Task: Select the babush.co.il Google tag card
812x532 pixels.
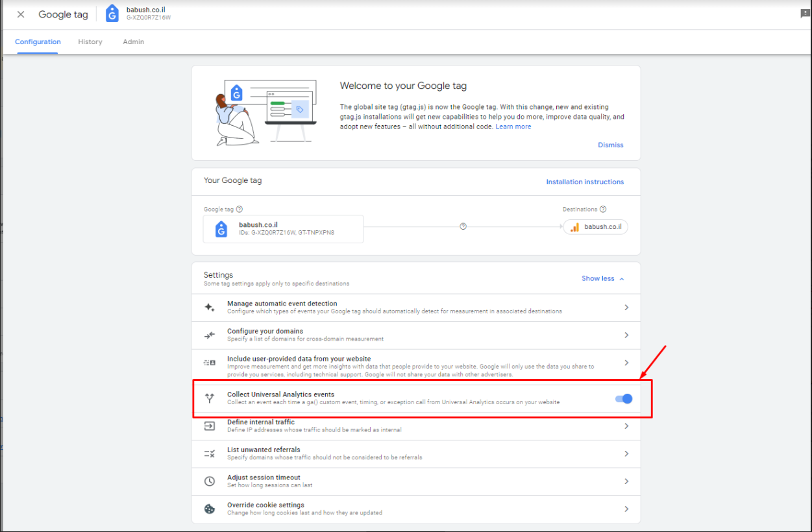Action: [x=283, y=229]
